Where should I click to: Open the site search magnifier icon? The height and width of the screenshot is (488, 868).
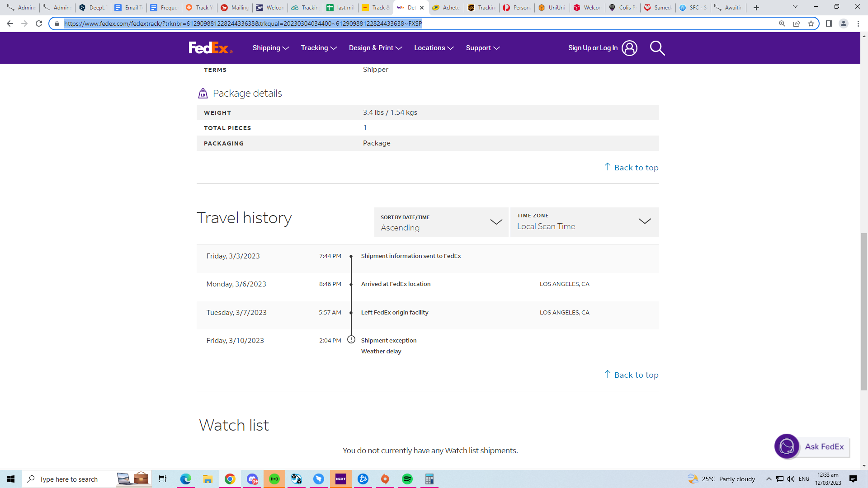point(657,48)
